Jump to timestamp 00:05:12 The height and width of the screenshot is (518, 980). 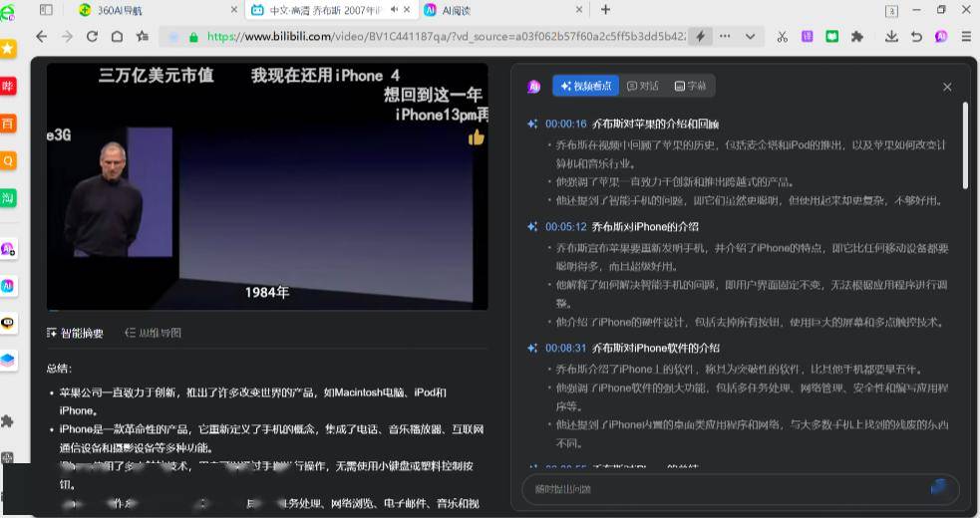(x=565, y=226)
